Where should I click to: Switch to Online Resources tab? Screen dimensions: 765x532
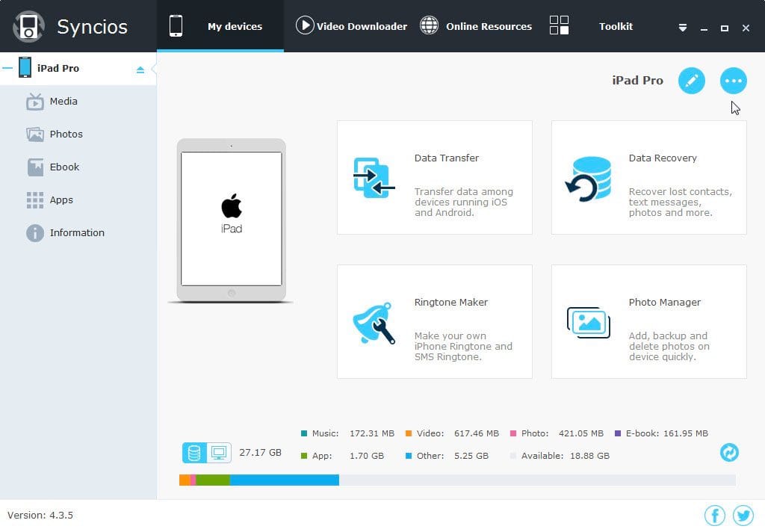pos(476,26)
